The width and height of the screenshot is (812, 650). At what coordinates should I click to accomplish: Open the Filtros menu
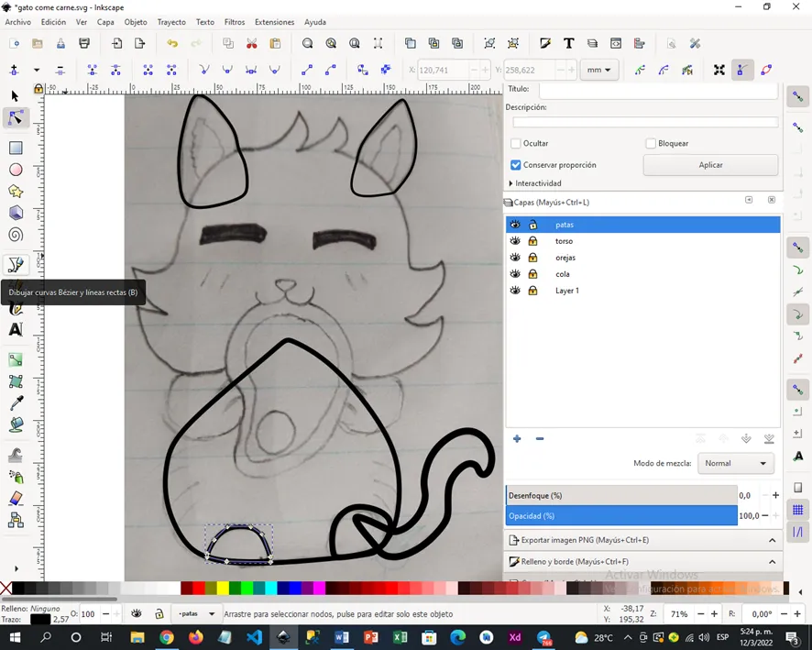click(235, 22)
